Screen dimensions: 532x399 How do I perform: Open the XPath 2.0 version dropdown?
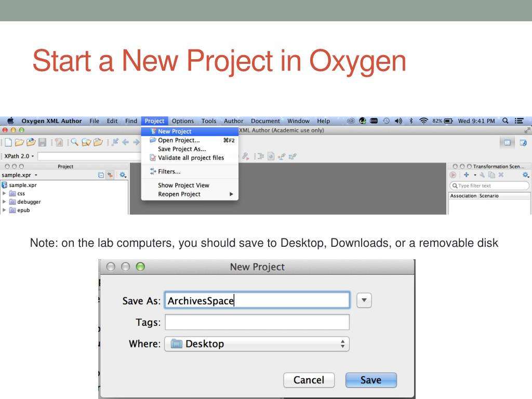click(x=19, y=156)
